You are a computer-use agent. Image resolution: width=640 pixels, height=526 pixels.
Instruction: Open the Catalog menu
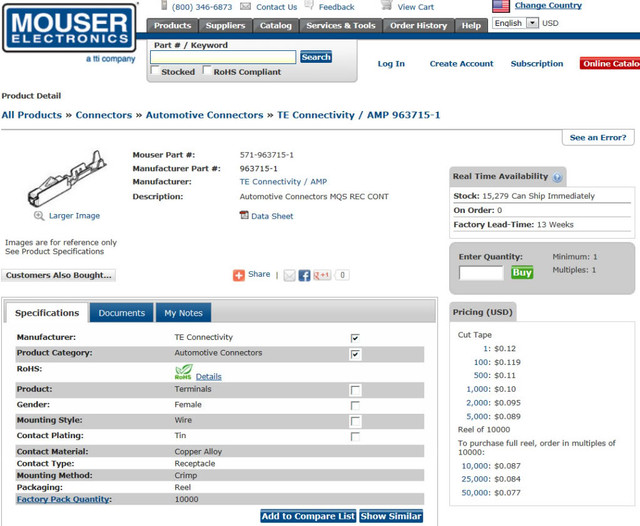(276, 25)
